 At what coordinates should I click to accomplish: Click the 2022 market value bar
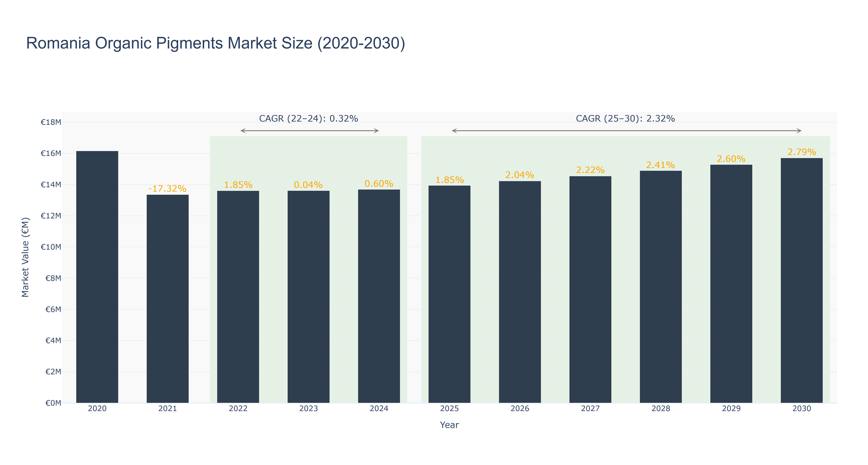[238, 297]
